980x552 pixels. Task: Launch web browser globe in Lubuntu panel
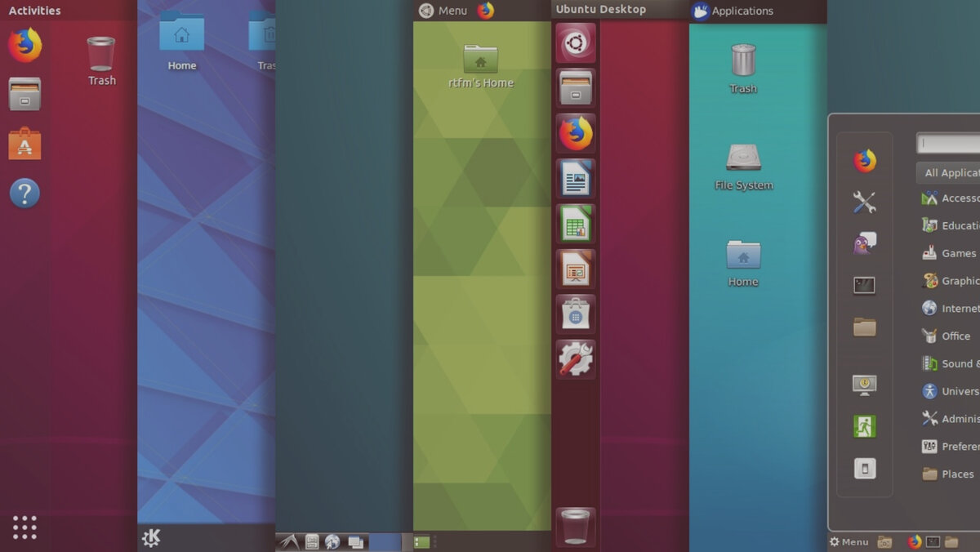coord(332,541)
